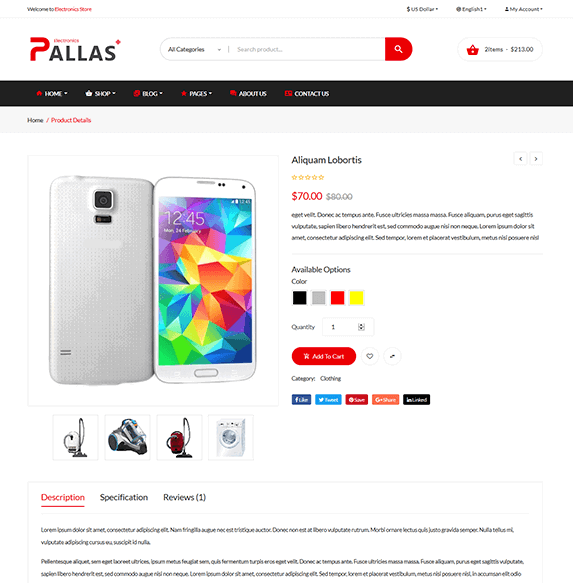
Task: Select the washing machine thumbnail
Action: [231, 438]
